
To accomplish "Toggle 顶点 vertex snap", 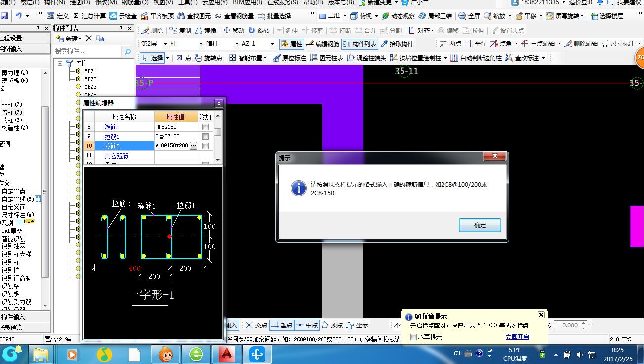I will [332, 325].
